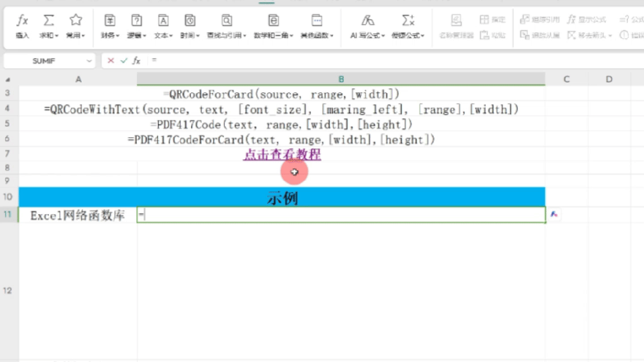Cancel the formula entry with the red X

[x=110, y=61]
